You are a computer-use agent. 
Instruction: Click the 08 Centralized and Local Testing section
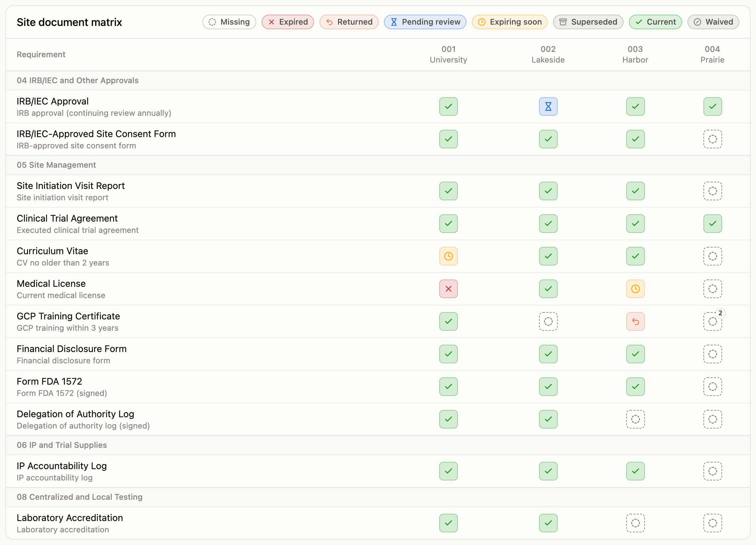80,498
